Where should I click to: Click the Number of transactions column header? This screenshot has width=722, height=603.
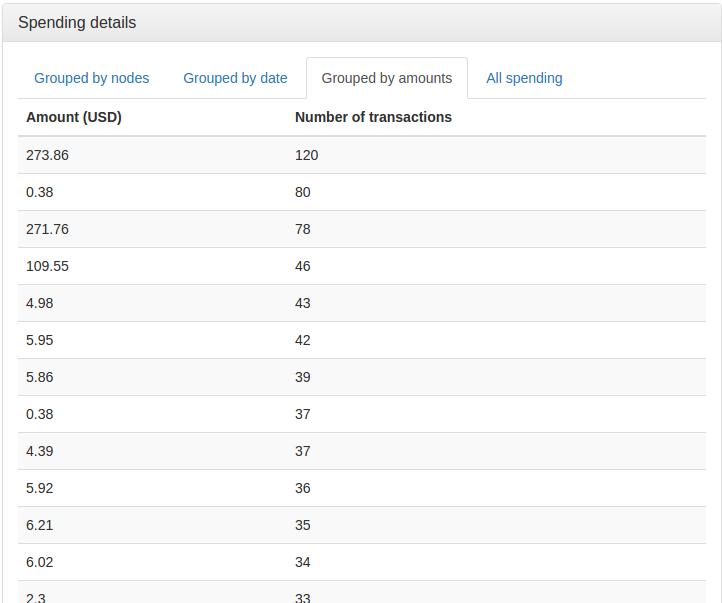coord(373,117)
